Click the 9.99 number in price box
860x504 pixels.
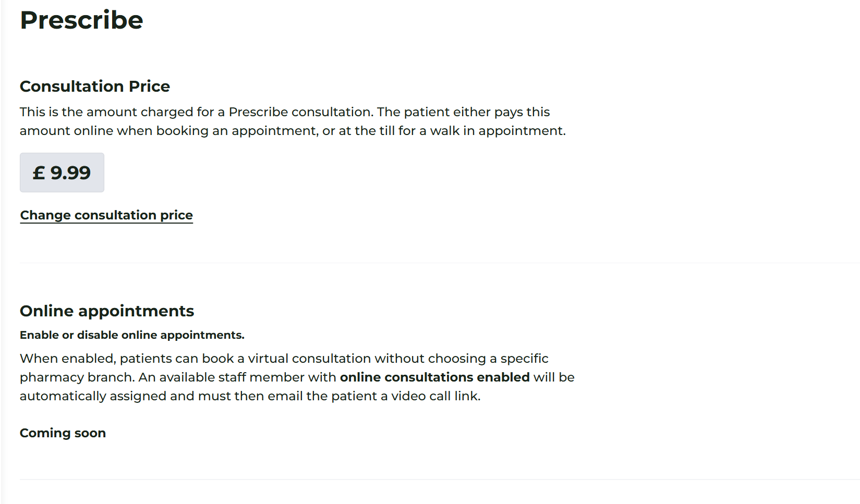point(70,173)
